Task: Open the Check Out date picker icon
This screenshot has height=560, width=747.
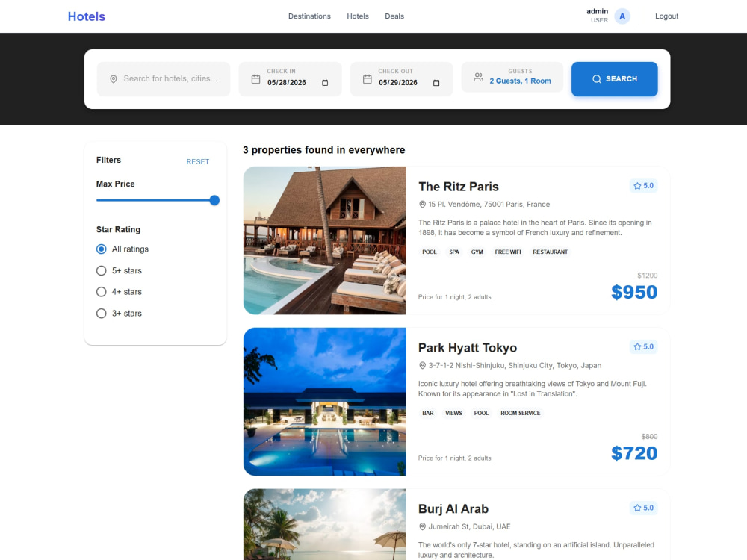Action: coord(436,83)
